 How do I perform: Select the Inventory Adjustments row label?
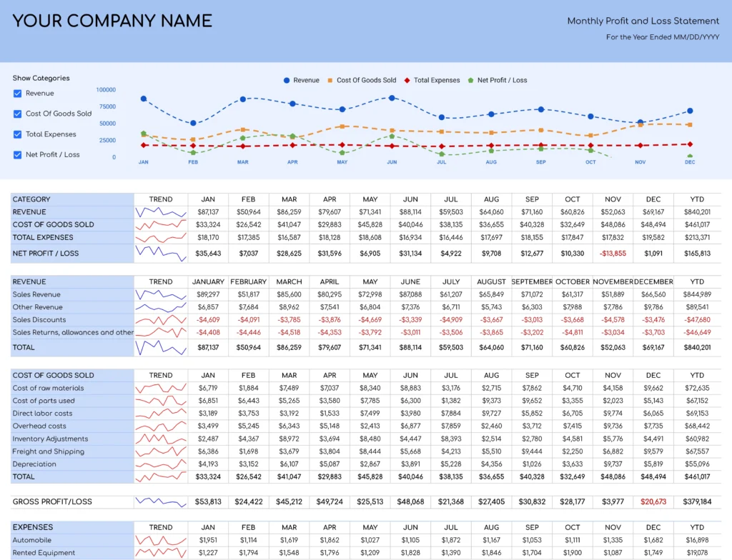50,439
